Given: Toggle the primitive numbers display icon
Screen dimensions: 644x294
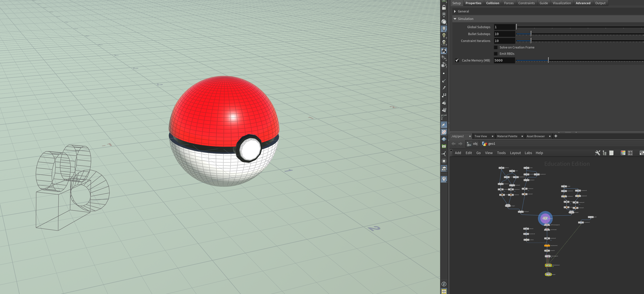Looking at the screenshot, I should (x=444, y=110).
